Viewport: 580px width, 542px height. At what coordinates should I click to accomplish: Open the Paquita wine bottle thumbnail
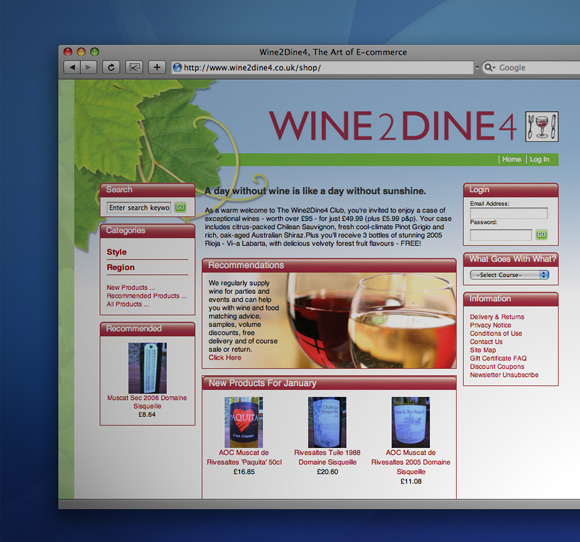pos(244,422)
